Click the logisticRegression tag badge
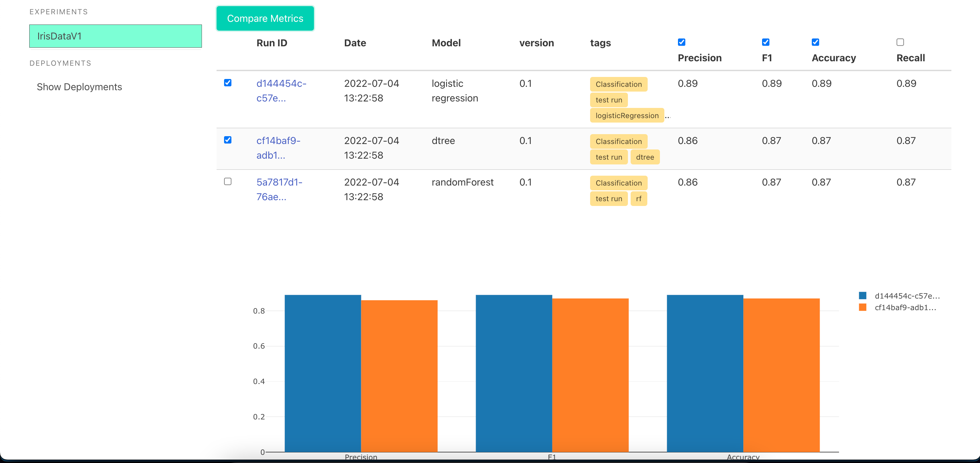Screen dimensions: 980x463 pos(627,115)
